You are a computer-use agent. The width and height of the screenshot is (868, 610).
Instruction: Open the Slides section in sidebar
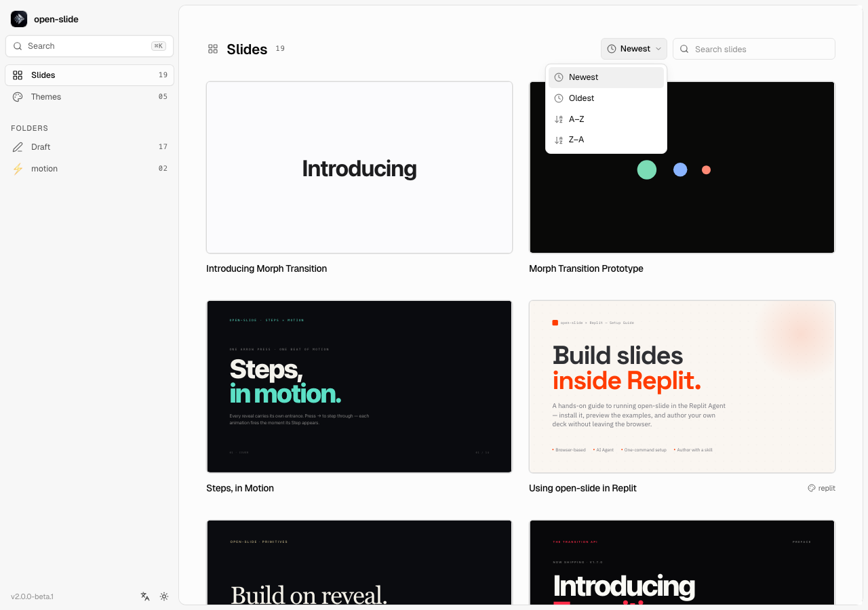click(90, 75)
